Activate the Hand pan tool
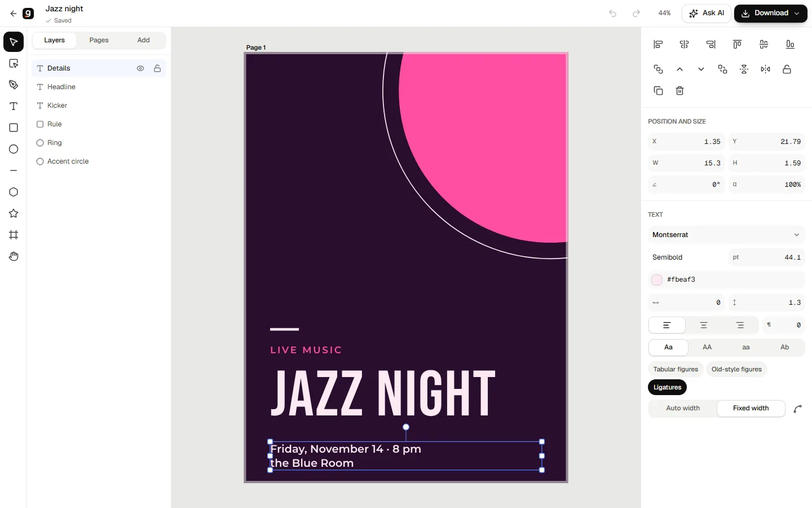 point(14,256)
